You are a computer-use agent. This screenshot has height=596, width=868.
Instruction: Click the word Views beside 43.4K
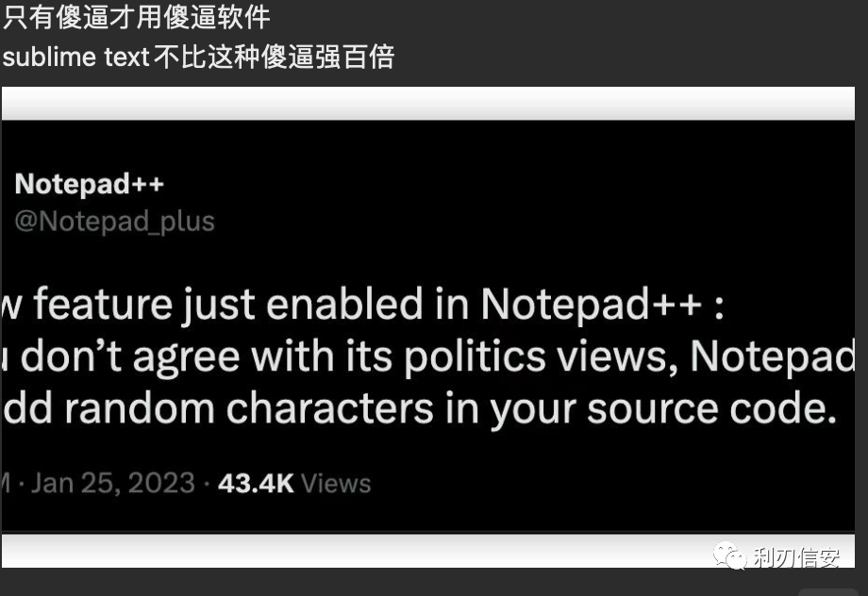click(x=336, y=484)
